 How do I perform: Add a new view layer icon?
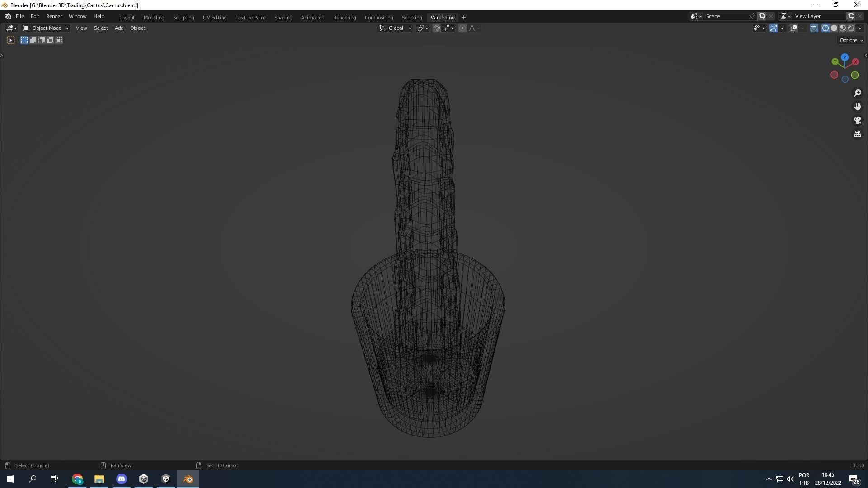(x=850, y=16)
